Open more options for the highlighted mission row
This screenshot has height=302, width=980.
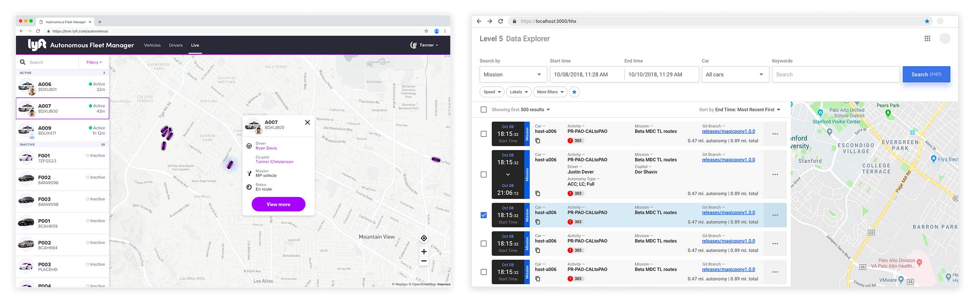pos(775,215)
